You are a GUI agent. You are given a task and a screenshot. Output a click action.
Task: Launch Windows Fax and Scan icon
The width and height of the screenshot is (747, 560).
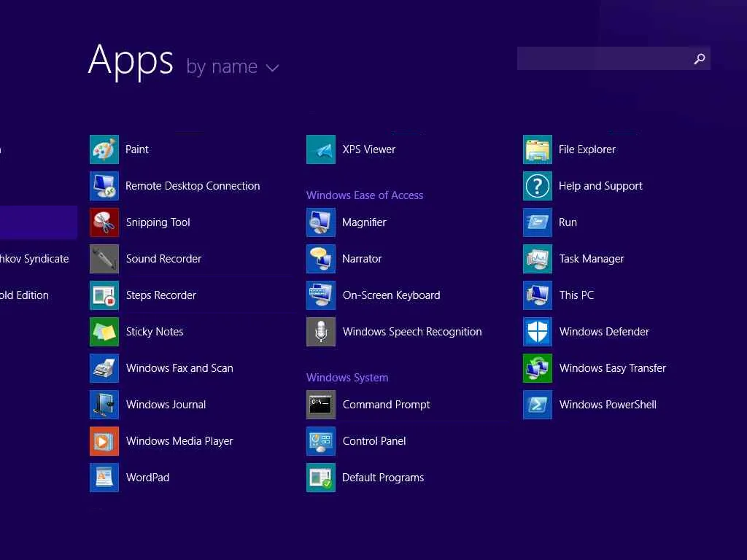tap(104, 368)
